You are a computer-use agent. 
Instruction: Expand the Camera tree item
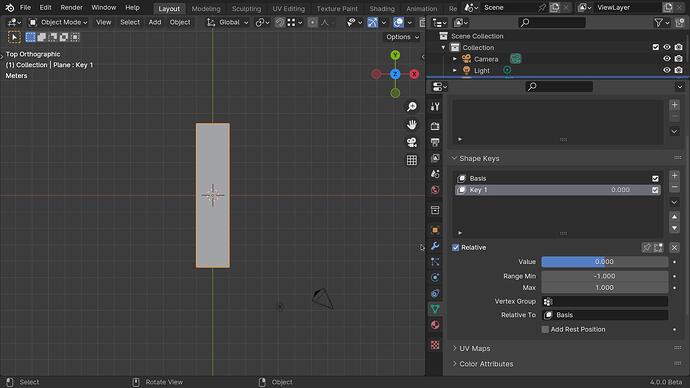455,59
